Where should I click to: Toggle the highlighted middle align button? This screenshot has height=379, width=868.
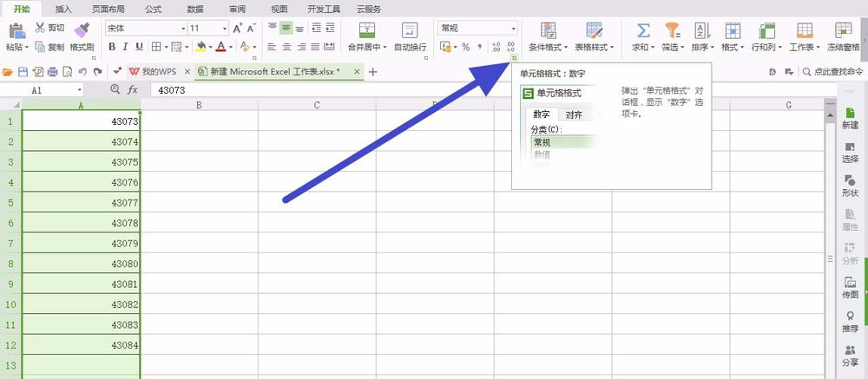point(286,29)
